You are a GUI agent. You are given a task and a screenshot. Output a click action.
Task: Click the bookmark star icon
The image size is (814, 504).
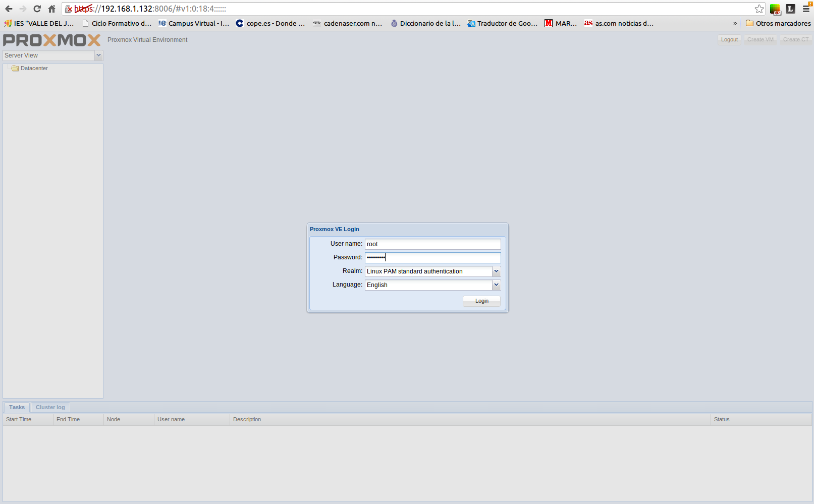[759, 9]
